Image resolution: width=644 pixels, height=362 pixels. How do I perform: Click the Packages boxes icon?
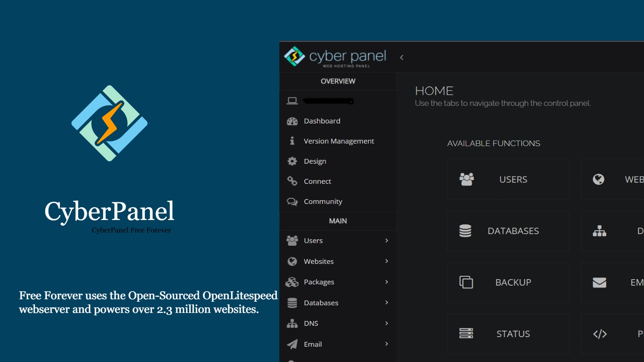tap(291, 282)
